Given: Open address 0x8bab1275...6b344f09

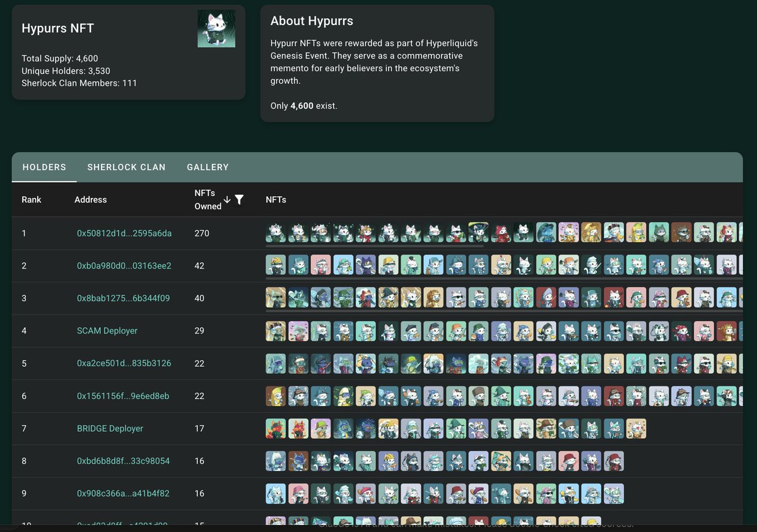Looking at the screenshot, I should click(123, 298).
